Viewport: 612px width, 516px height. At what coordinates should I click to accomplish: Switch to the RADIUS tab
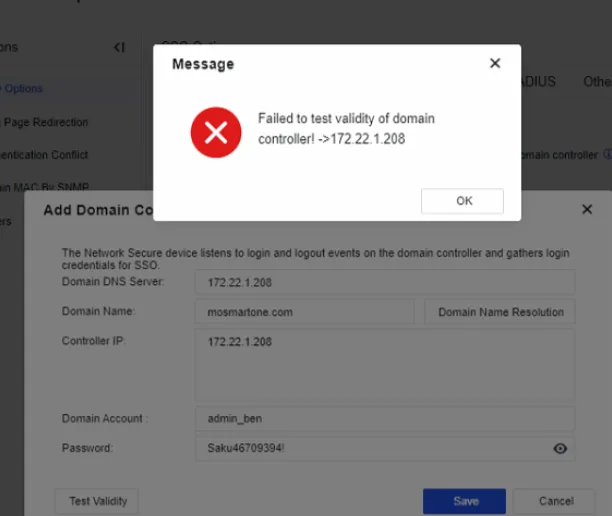[539, 82]
